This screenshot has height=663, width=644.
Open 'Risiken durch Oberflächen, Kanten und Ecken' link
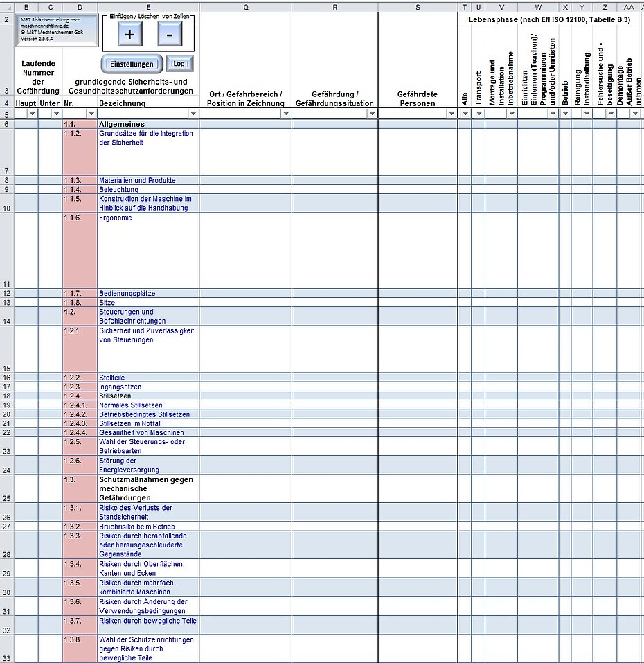142,568
